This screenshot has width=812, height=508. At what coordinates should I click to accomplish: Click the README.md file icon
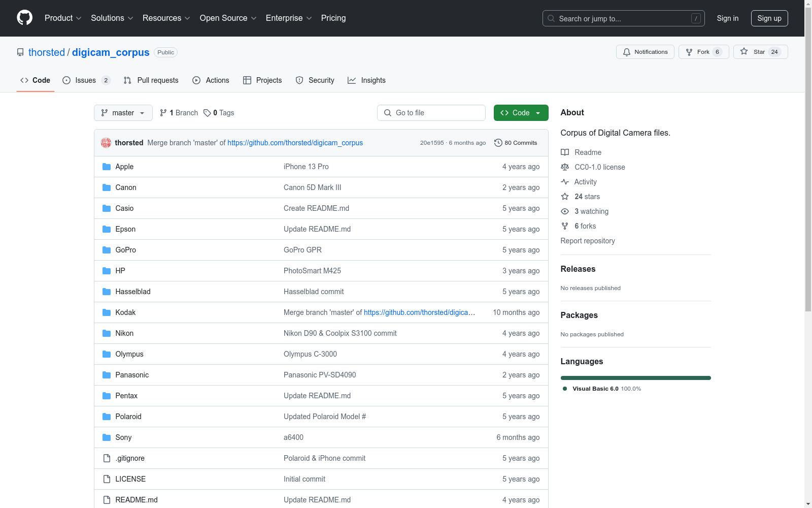107,500
